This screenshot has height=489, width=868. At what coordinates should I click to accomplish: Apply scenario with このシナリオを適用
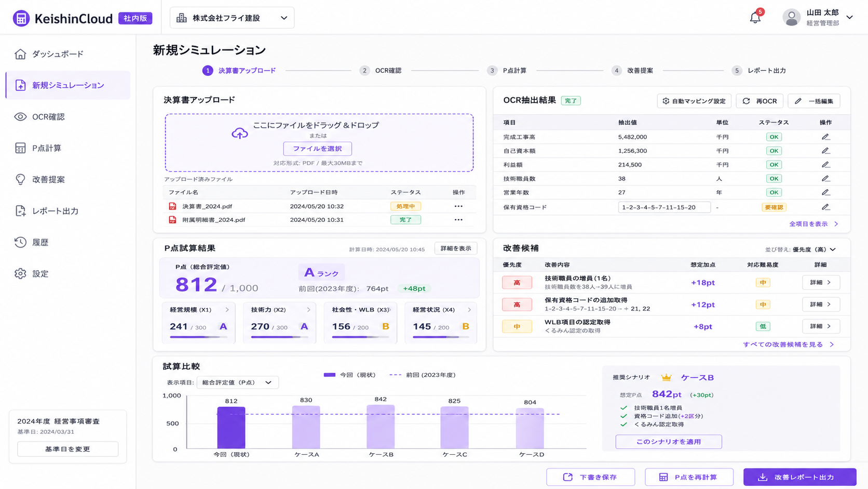tap(669, 442)
